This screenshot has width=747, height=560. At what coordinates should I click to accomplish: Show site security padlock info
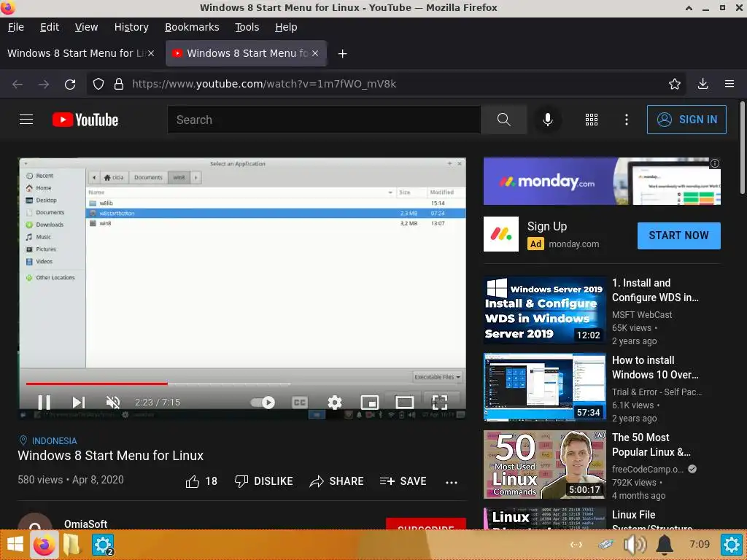(119, 85)
